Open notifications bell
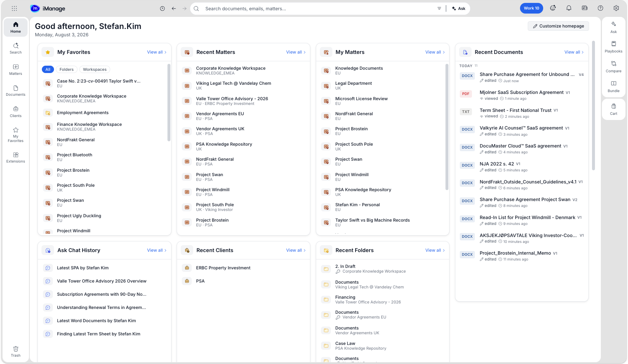628x364 pixels. pyautogui.click(x=569, y=8)
